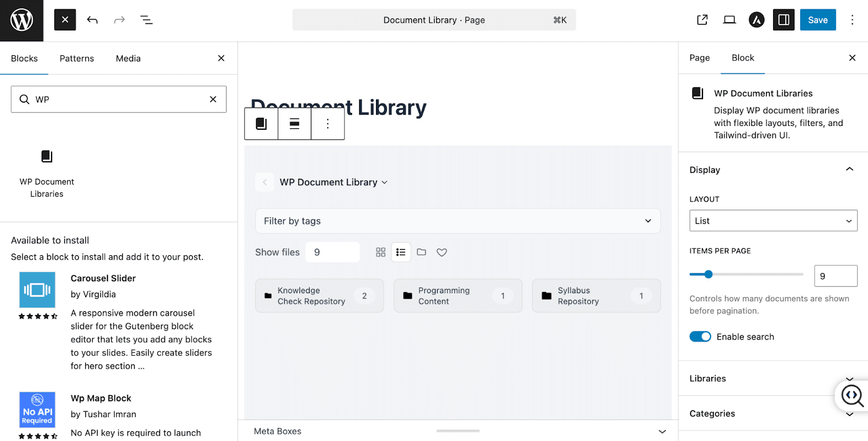Switch to list view layout

click(401, 252)
